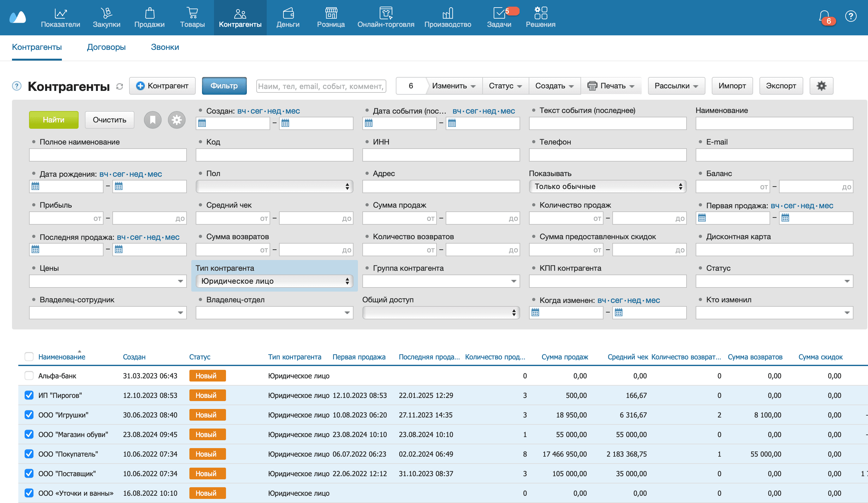Screen dimensions: 868x503
Task: Open the Изменить dropdown menu
Action: coord(453,86)
